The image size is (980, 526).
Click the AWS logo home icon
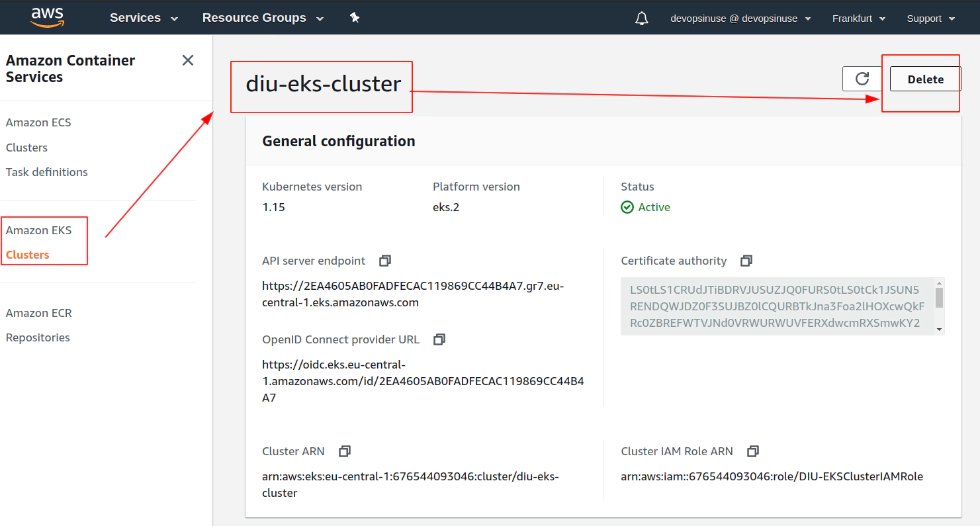click(x=47, y=18)
